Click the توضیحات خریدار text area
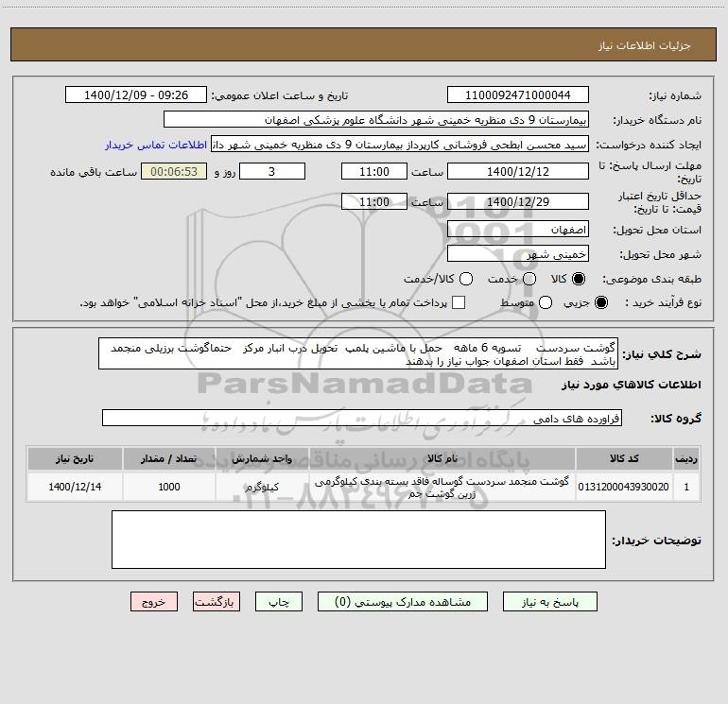The height and width of the screenshot is (704, 728). click(358, 540)
